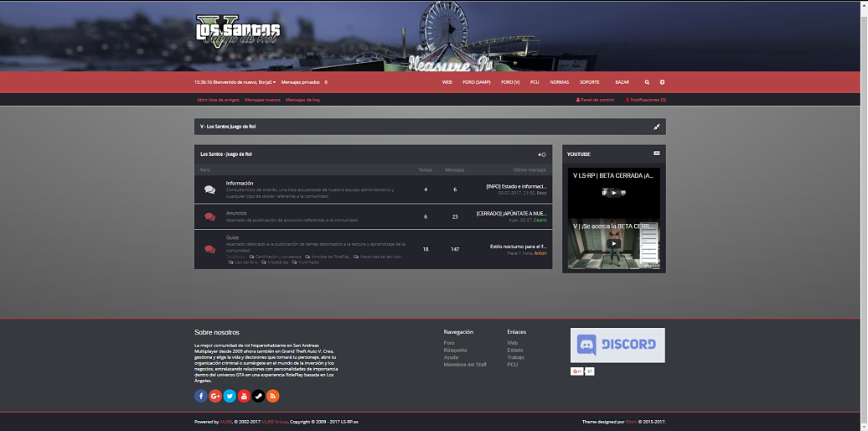
Task: Click the Facebook icon in footer
Action: 201,396
